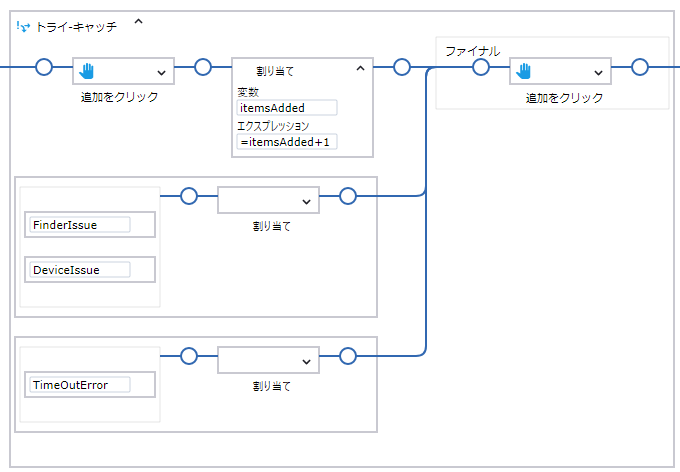Expand the ファイナル click action dropdown
Viewport: 680px width, 472px height.
tap(598, 72)
